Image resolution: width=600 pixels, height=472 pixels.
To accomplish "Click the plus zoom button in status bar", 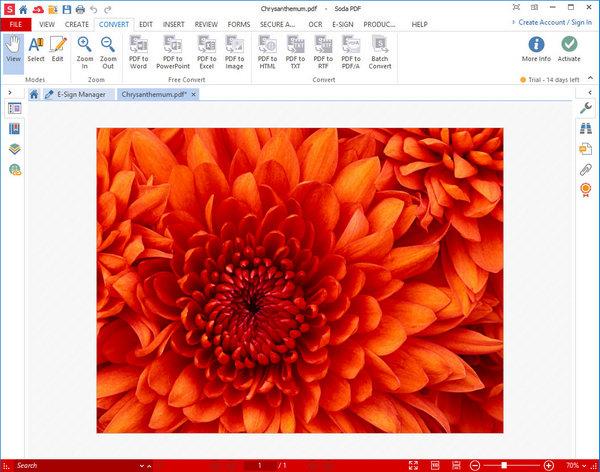I will [x=549, y=465].
